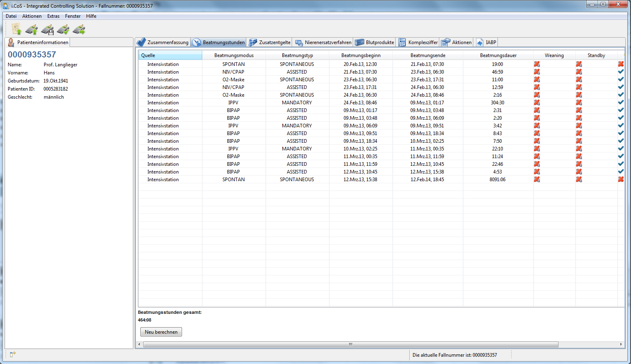Open the Datei menu
Image resolution: width=631 pixels, height=364 pixels.
[x=11, y=16]
